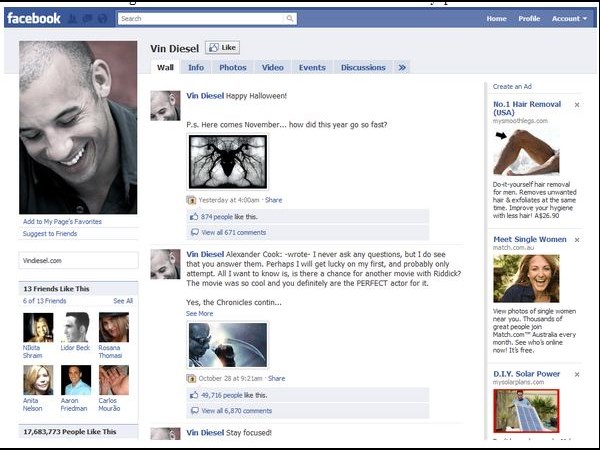View all 671 comments on Halloween post
The image size is (600, 450).
coord(233,232)
